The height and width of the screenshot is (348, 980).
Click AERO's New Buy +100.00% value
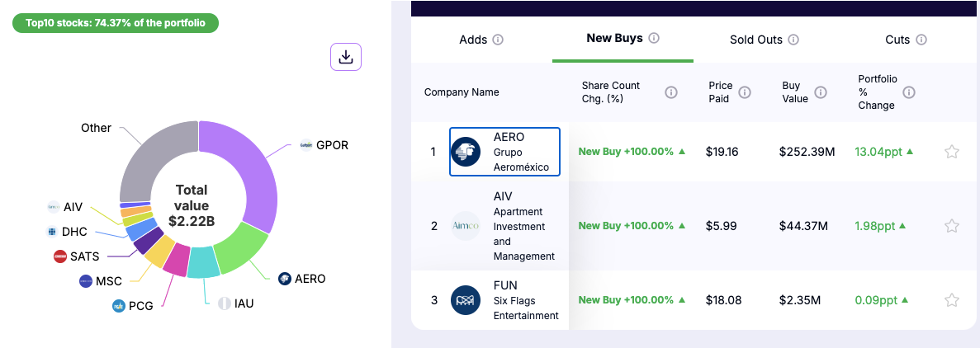tap(632, 152)
